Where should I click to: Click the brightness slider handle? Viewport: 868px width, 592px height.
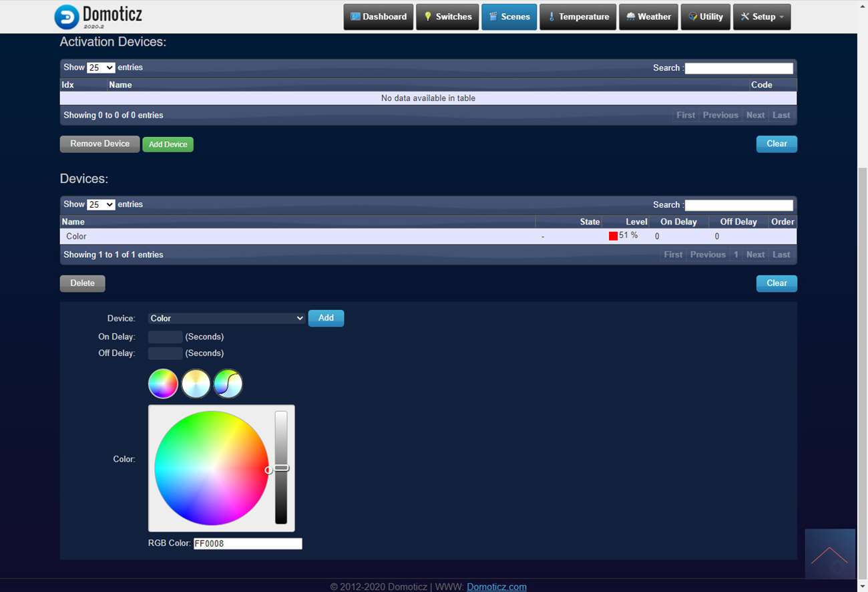click(x=281, y=468)
